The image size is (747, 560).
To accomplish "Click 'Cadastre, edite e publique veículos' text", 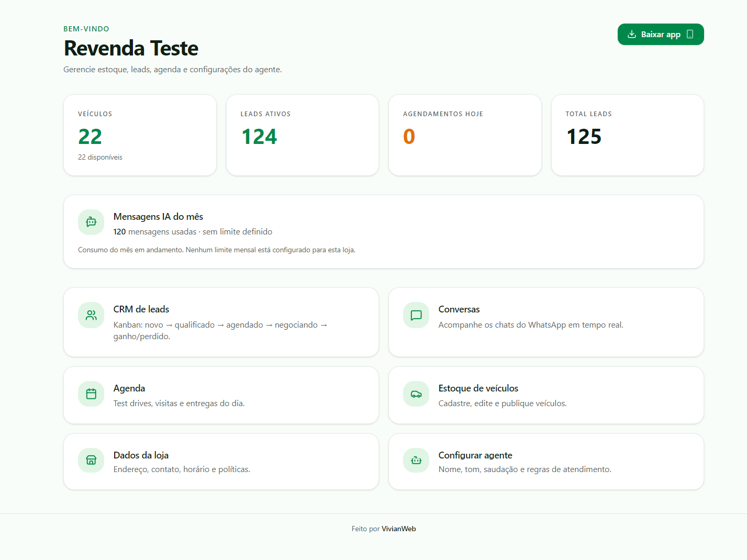I will pos(503,404).
